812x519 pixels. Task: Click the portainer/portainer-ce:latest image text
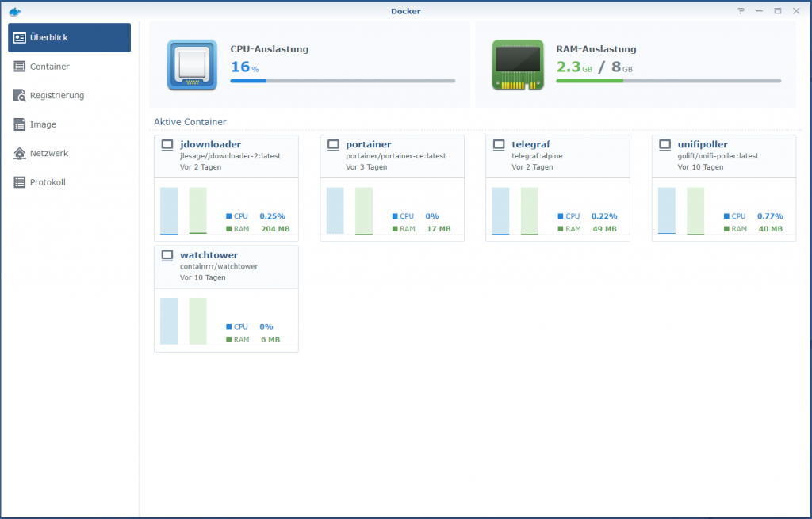(x=396, y=156)
